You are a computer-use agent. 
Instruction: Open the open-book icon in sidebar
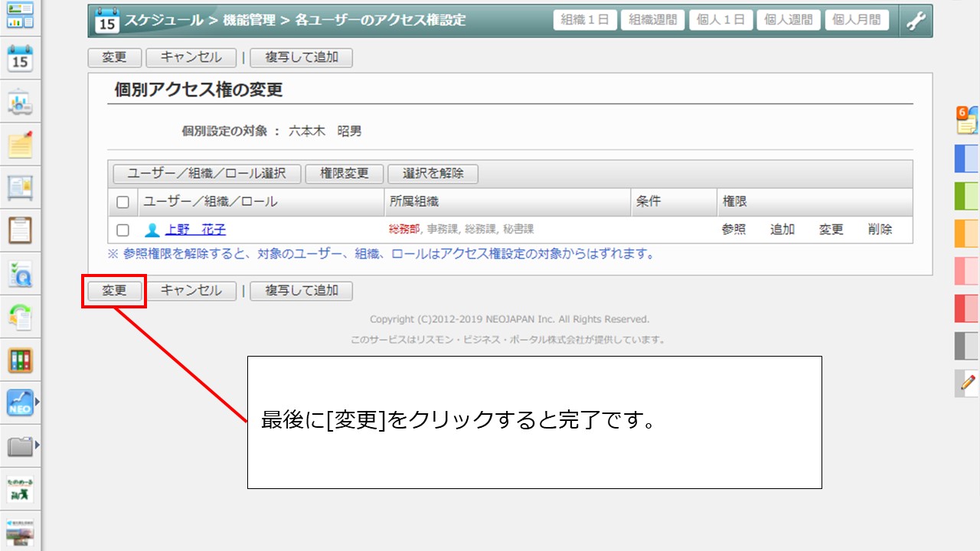20,187
